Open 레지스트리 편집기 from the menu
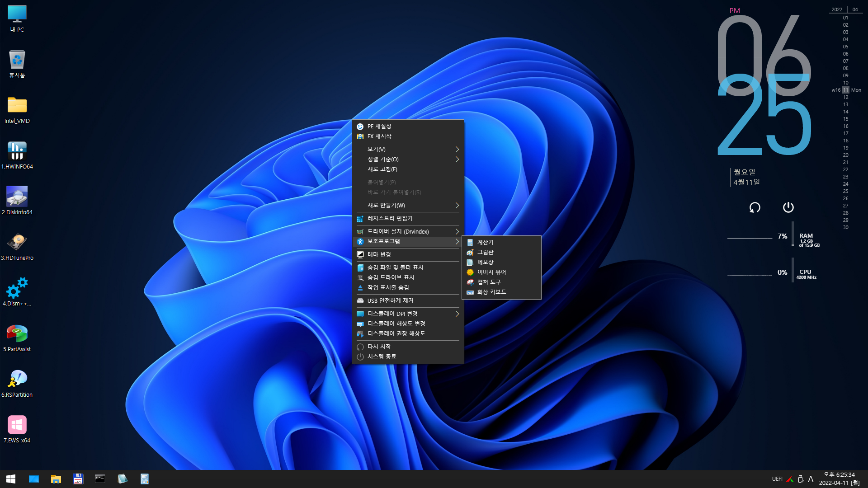The image size is (868, 488). point(408,219)
